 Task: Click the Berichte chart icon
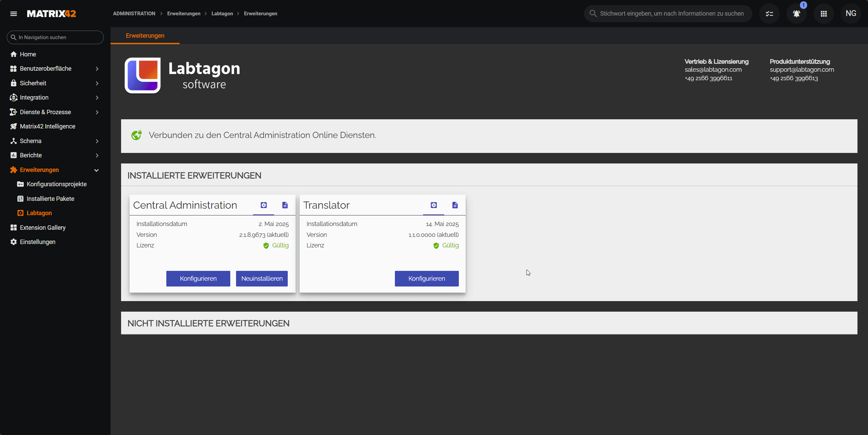point(14,155)
